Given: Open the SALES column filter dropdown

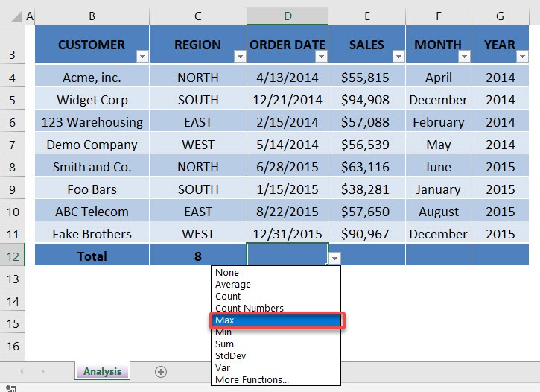Looking at the screenshot, I should pyautogui.click(x=398, y=56).
